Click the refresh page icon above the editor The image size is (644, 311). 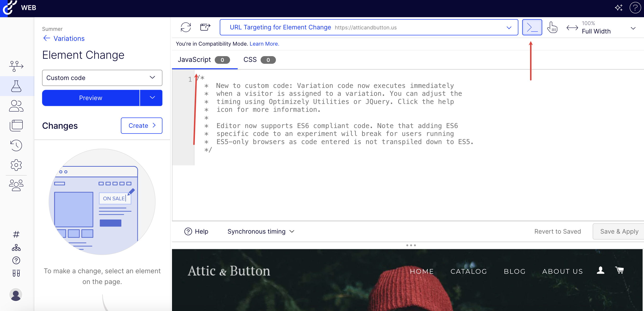coord(186,27)
